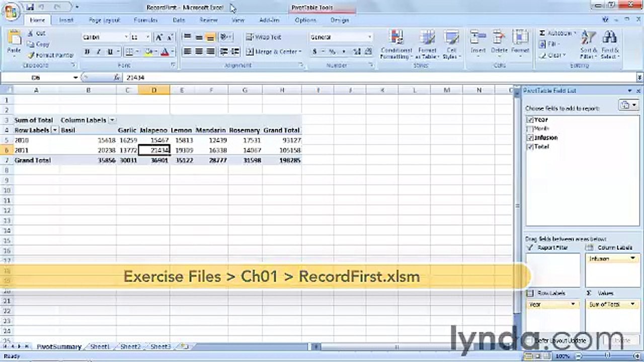Expand the Name Box dropdown
This screenshot has width=644, height=362.
click(75, 78)
